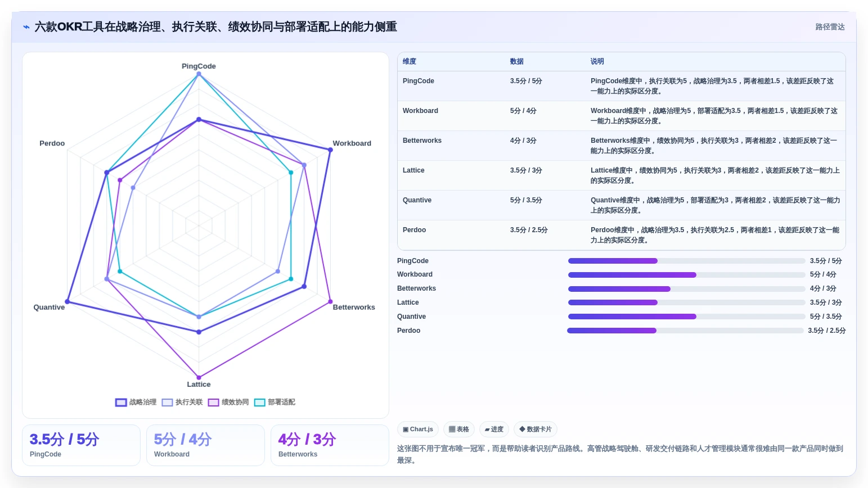Click the PingCode progress bar
This screenshot has width=868, height=488.
click(x=686, y=261)
